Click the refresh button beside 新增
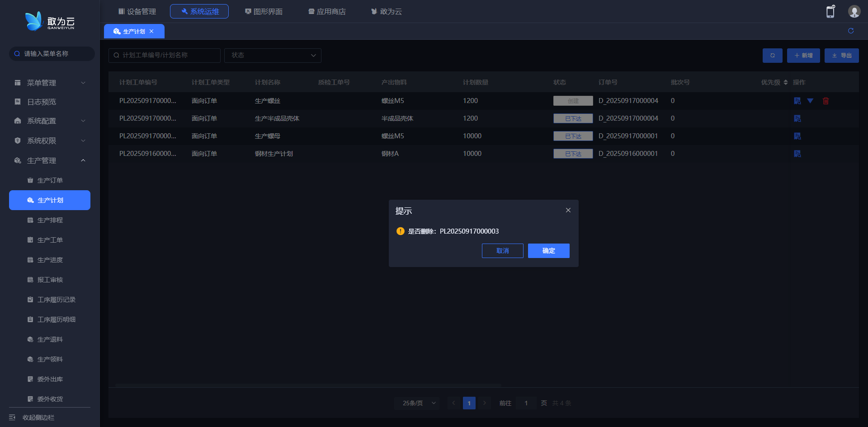The image size is (868, 427). [x=772, y=56]
